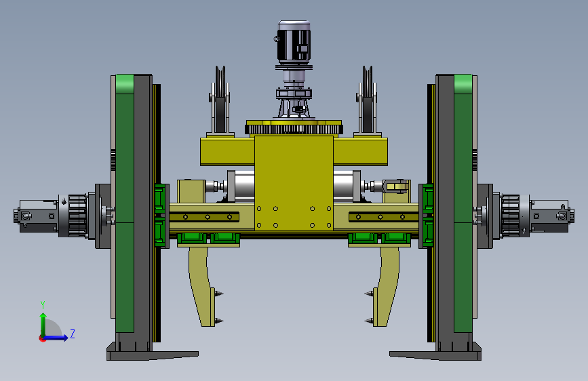Image resolution: width=588 pixels, height=381 pixels.
Task: Select the left linear guide rail slot
Action: pyautogui.click(x=204, y=217)
